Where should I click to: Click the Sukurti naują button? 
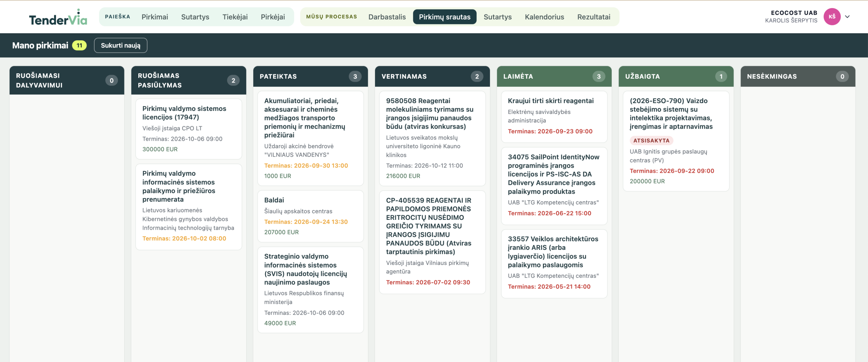coord(121,45)
